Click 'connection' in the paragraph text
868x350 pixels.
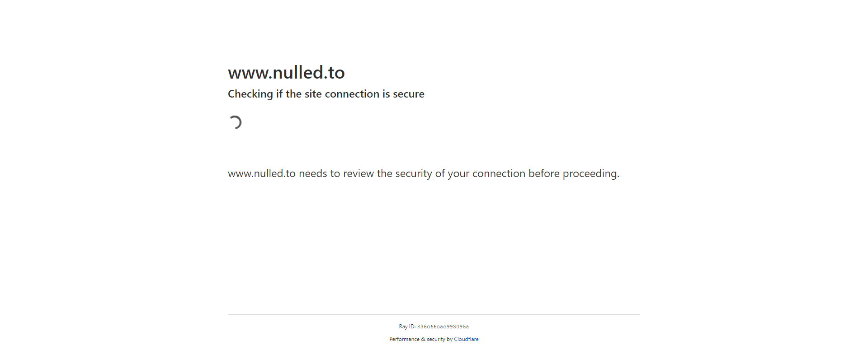[x=499, y=173]
